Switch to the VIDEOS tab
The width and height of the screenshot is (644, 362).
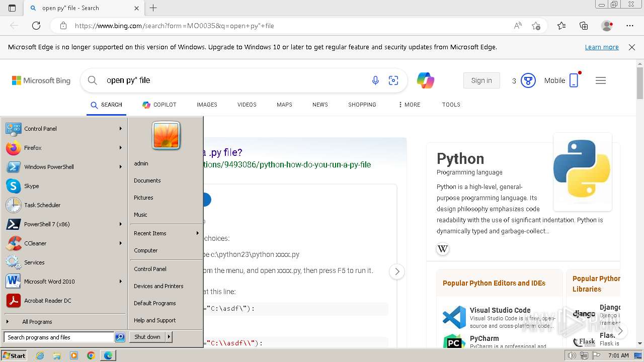247,105
